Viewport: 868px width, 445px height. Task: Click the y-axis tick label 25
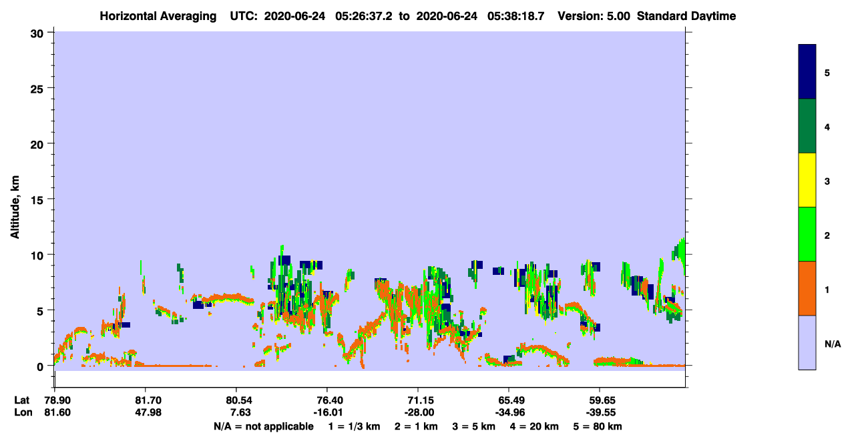[39, 88]
